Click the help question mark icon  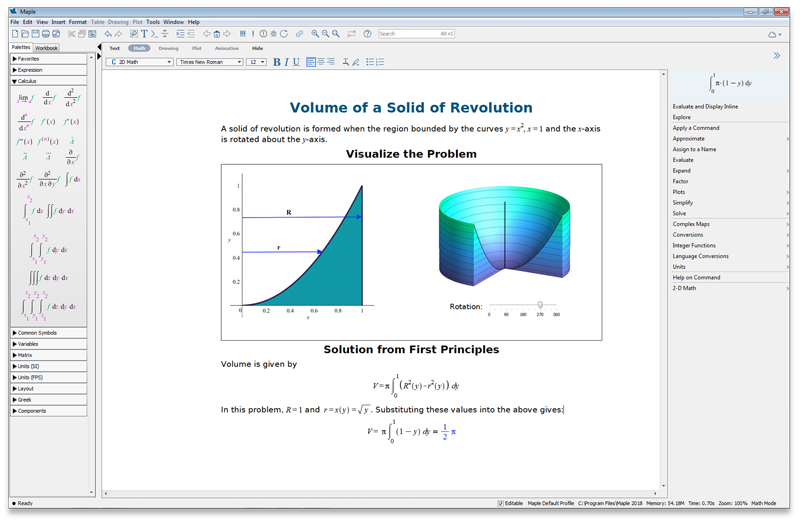367,34
